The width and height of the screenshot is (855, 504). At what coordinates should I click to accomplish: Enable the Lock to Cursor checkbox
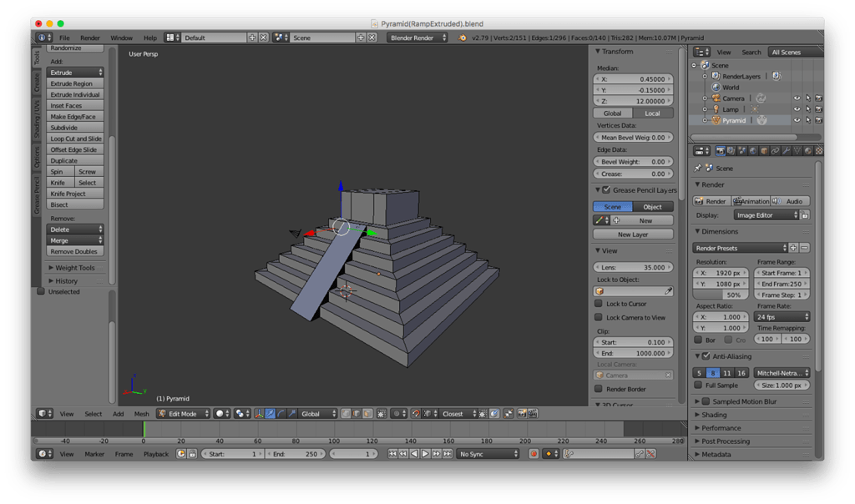598,304
